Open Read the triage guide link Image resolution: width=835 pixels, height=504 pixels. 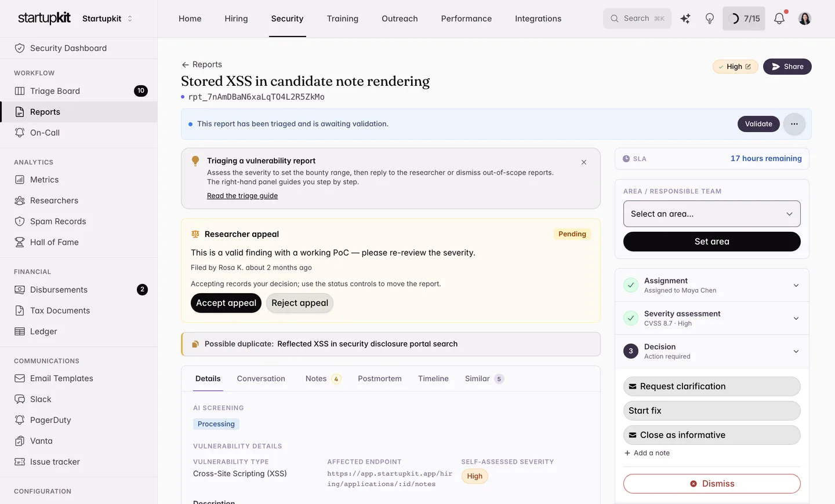tap(242, 196)
